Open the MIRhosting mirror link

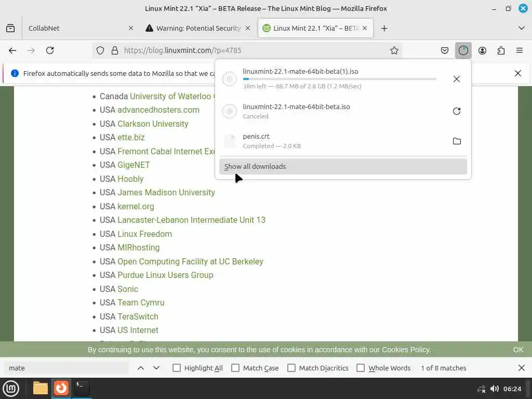point(138,247)
